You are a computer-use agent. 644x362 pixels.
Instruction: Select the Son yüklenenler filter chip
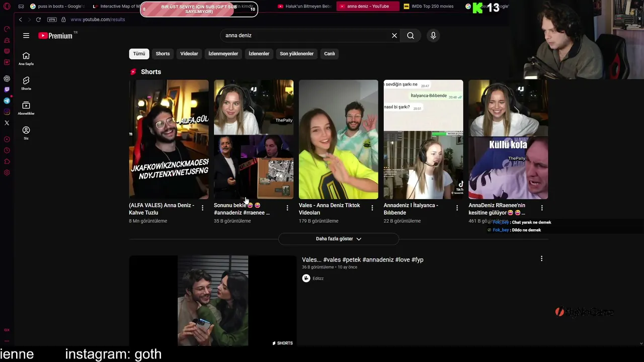(297, 54)
